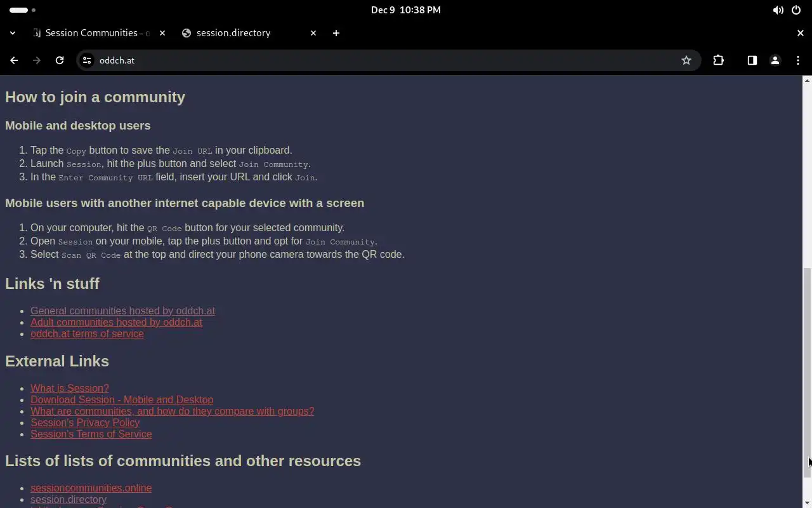Click the Enter Community URL code text
Image resolution: width=812 pixels, height=508 pixels.
point(105,177)
